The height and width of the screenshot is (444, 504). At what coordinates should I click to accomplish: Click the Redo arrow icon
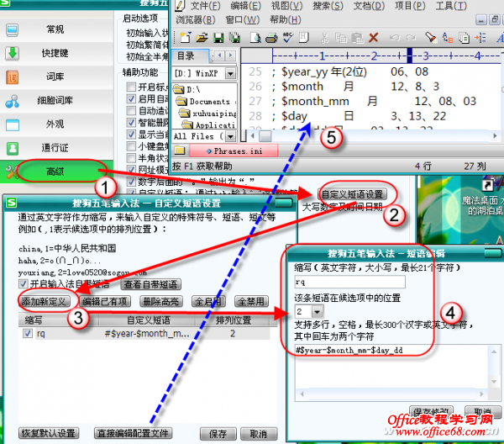[x=411, y=38]
